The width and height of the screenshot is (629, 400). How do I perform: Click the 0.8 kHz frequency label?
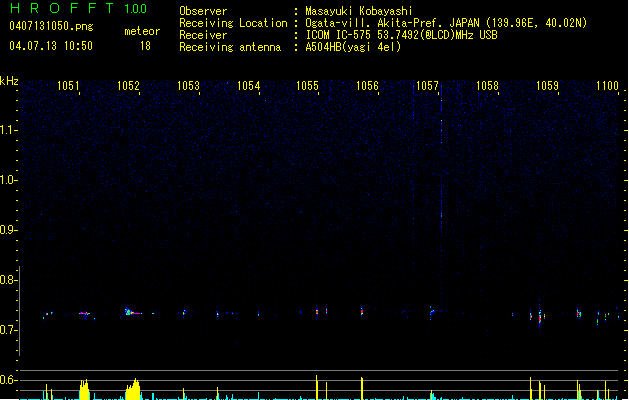point(8,280)
